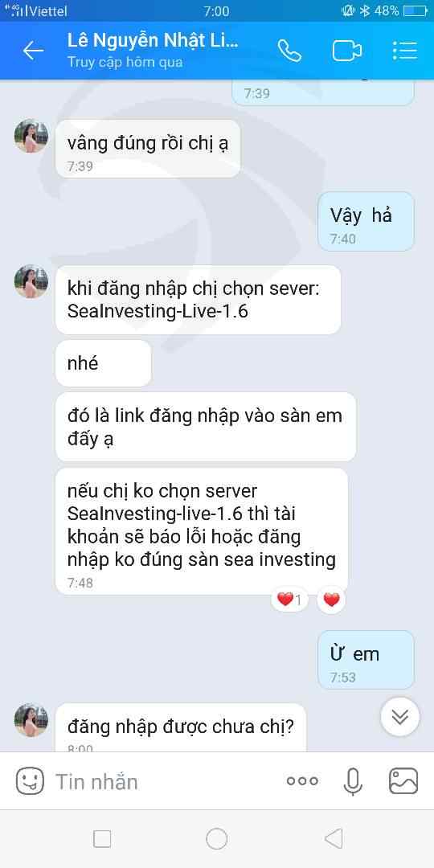Tap the heart reaction with count 1
The width and height of the screenshot is (434, 868).
(x=289, y=600)
